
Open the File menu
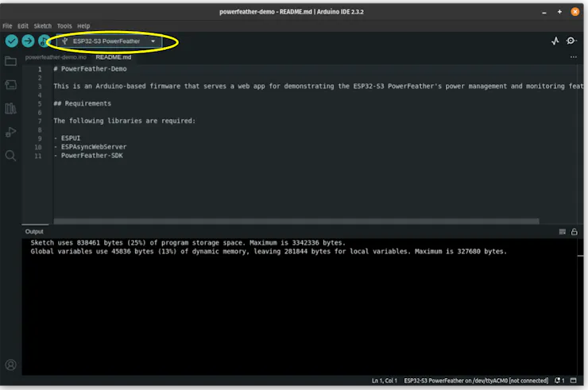pyautogui.click(x=7, y=26)
